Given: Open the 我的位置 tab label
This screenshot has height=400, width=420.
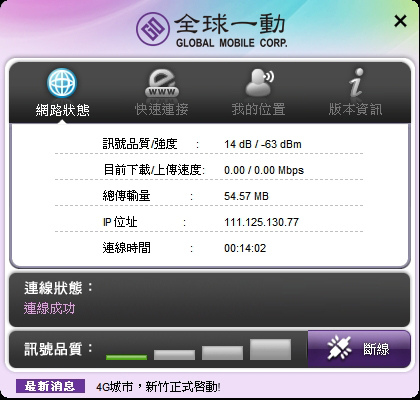Looking at the screenshot, I should pos(259,109).
